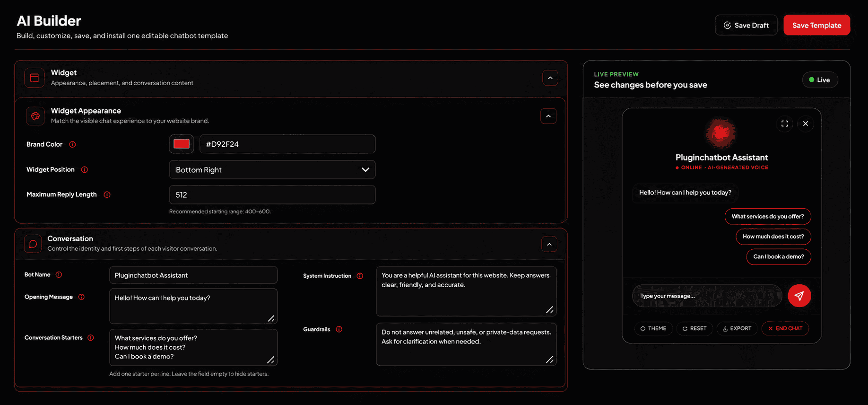Screen dimensions: 868x405
Task: Click the Save Template button
Action: 817,25
